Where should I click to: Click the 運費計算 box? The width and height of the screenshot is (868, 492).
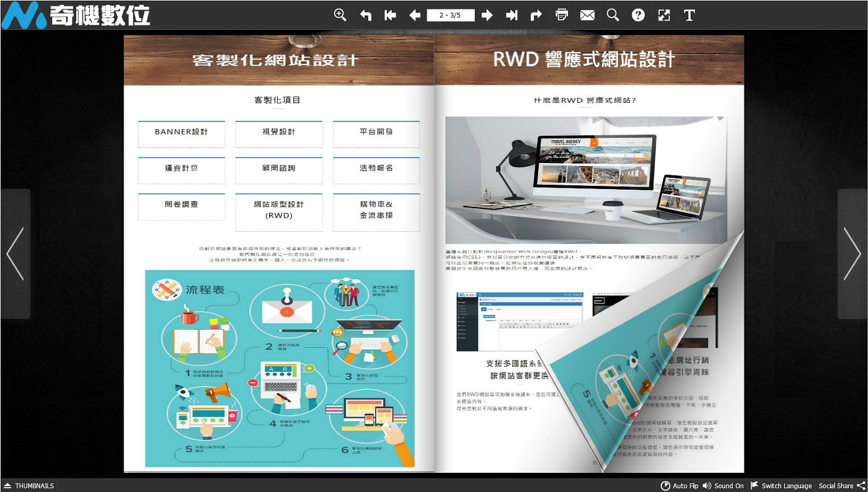[181, 170]
